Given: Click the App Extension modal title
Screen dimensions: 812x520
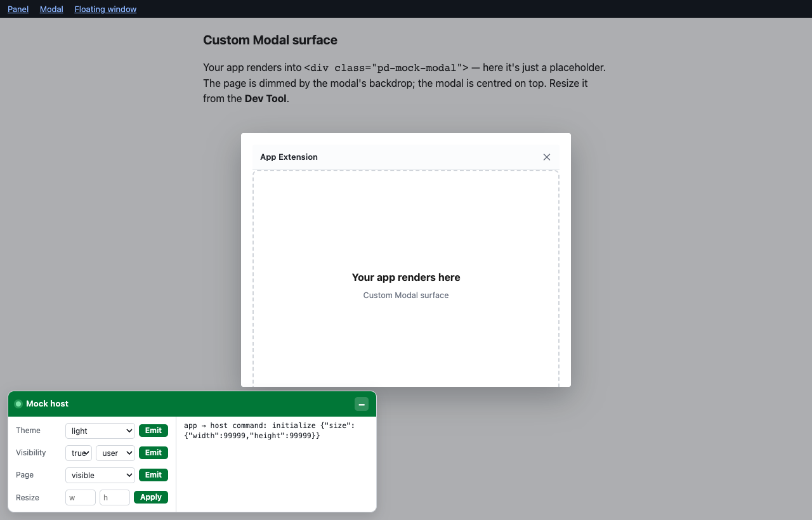Looking at the screenshot, I should [x=289, y=157].
